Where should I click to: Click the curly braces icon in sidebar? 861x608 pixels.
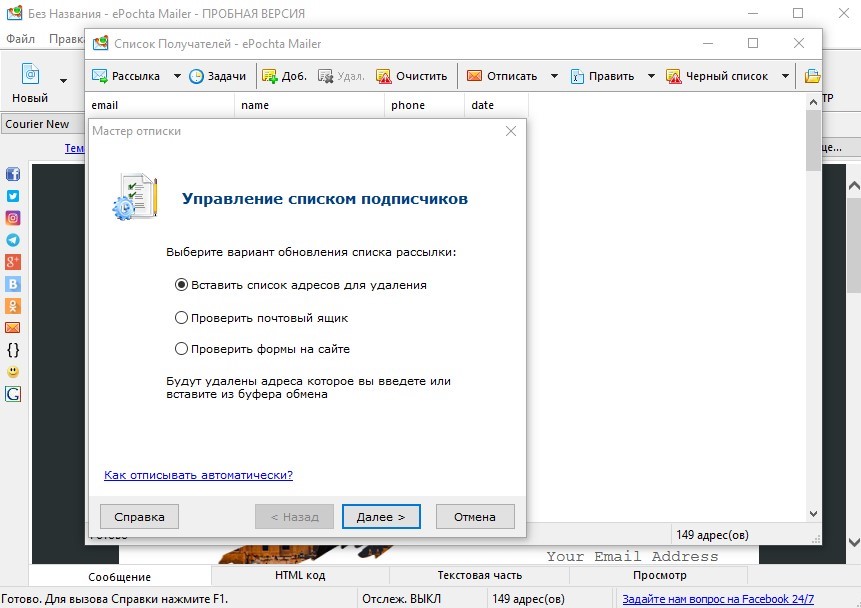(13, 350)
